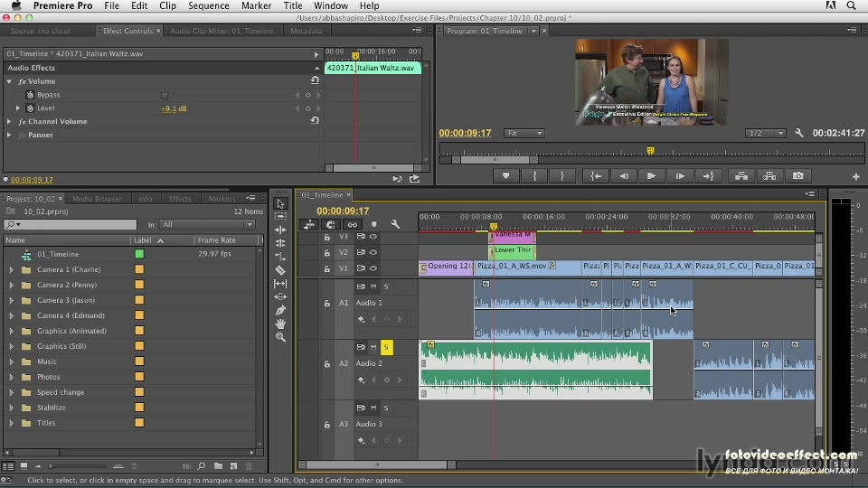Click Mark Out button
Screen dimensions: 868x488
561,176
